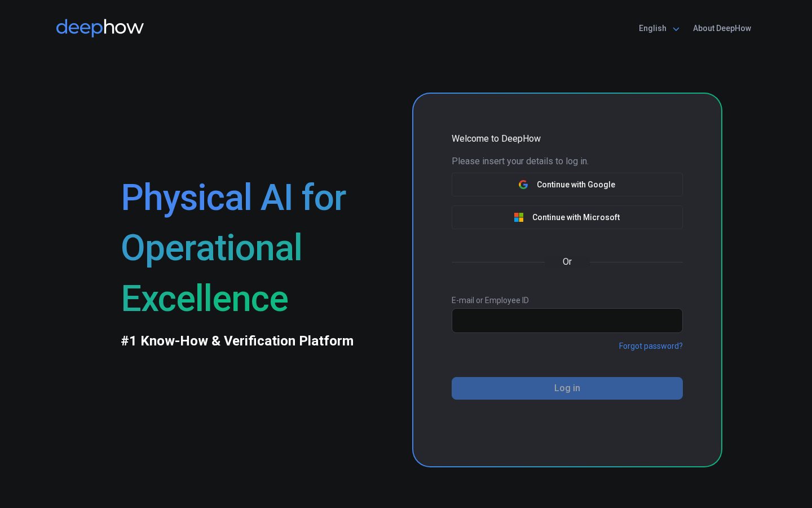Focus the E-mail or Employee ID field
Viewport: 812px width, 508px height.
click(x=567, y=321)
